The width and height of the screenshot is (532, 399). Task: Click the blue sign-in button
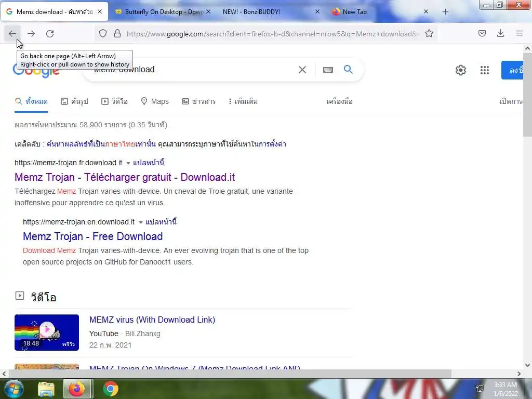[x=513, y=70]
